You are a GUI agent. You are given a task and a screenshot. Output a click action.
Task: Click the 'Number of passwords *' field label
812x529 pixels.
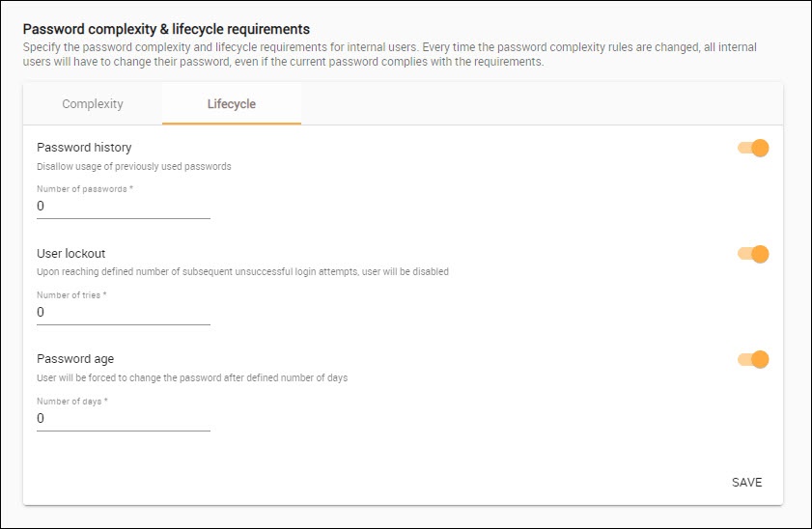click(85, 189)
